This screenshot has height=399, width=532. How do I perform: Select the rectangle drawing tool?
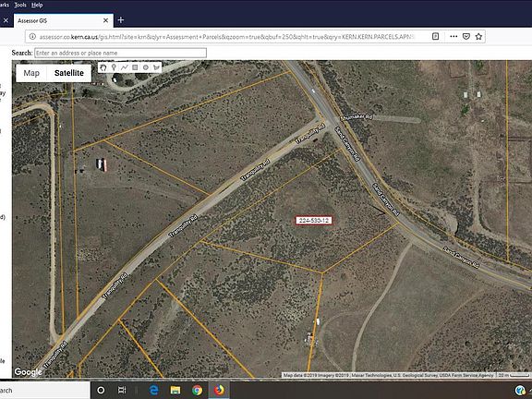click(135, 67)
